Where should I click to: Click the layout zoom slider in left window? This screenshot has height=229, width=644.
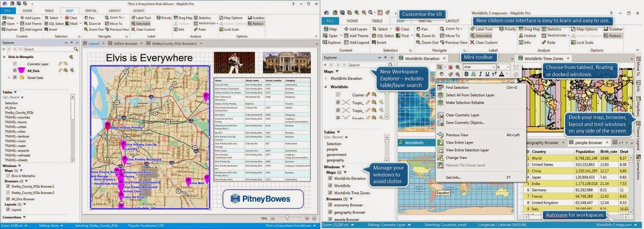tap(288, 218)
